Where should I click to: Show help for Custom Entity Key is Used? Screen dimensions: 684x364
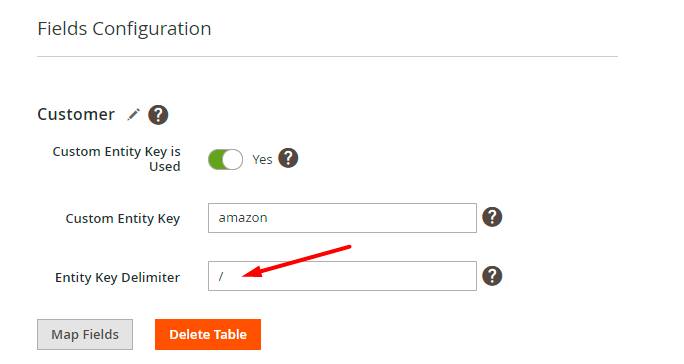point(288,158)
